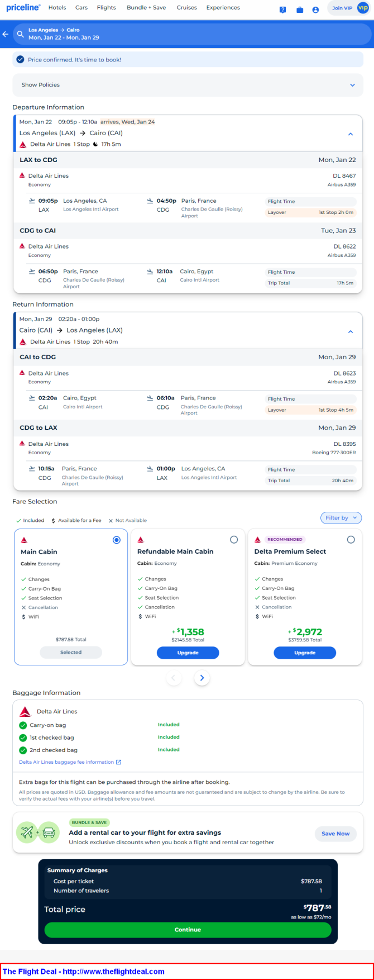Click the 1st Stop 2h 0m layover badge
Screen dimensions: 374x980
310,212
